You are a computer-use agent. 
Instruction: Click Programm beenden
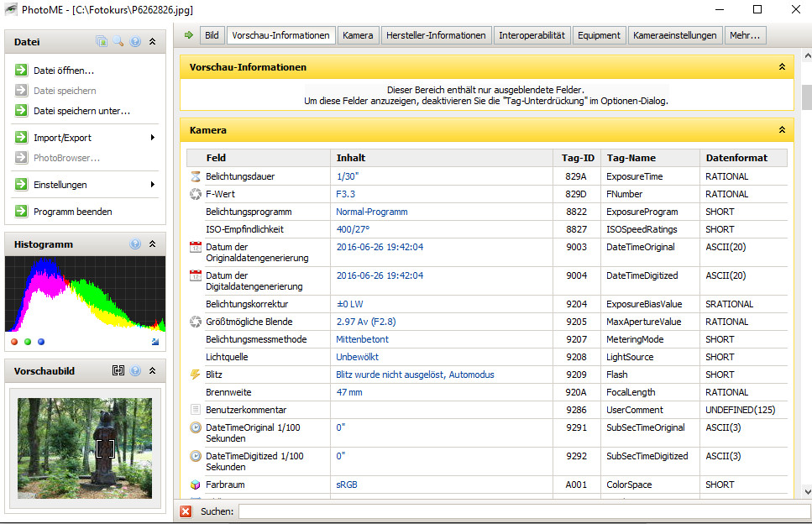click(72, 212)
